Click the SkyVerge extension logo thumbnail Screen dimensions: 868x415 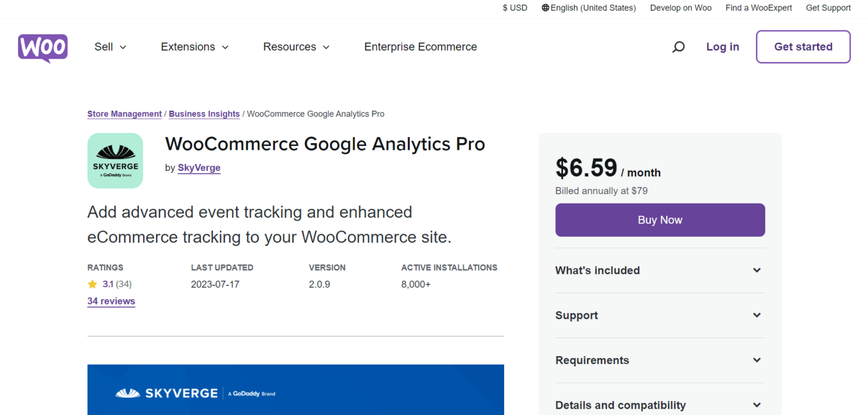tap(115, 161)
